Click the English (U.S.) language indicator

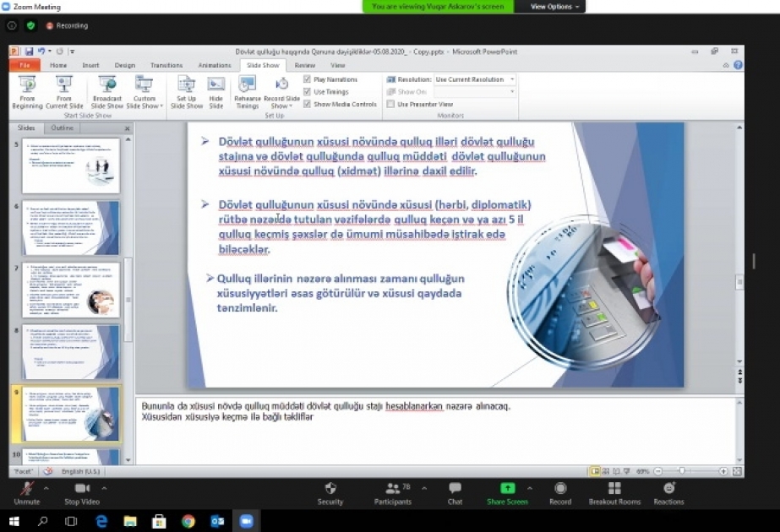point(80,471)
